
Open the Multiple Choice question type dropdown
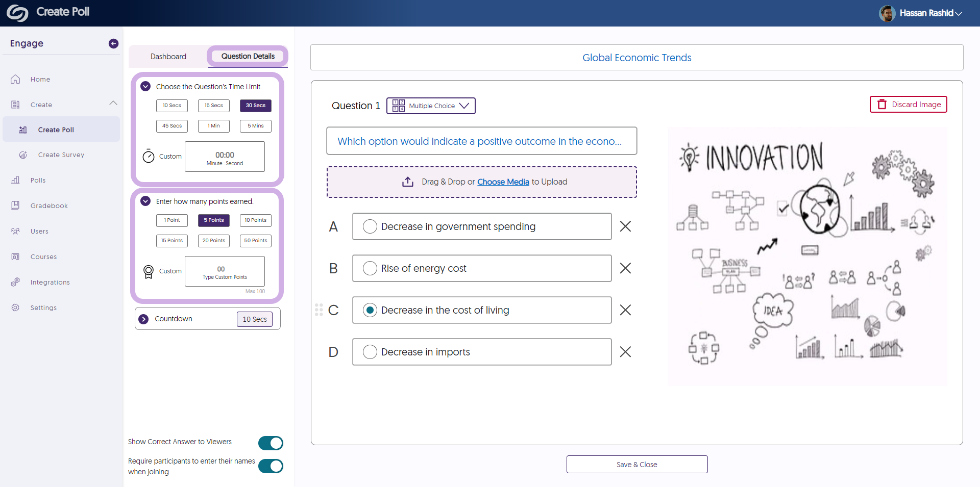click(431, 106)
